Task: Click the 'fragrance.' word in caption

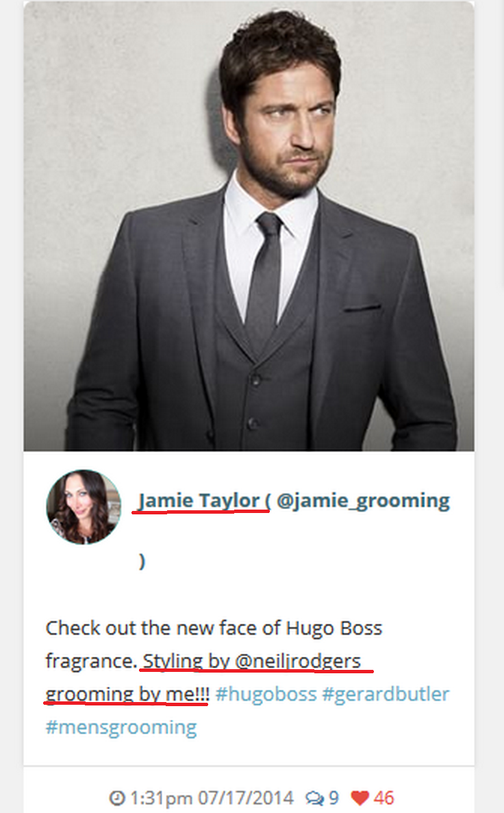Action: click(91, 661)
